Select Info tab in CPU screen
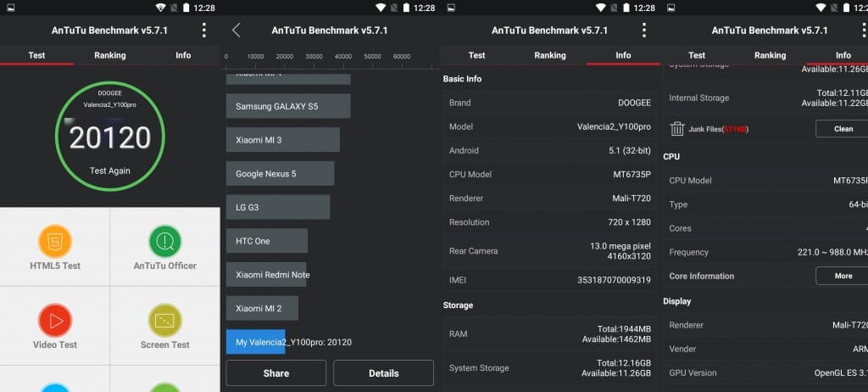Image resolution: width=868 pixels, height=392 pixels. [x=843, y=55]
